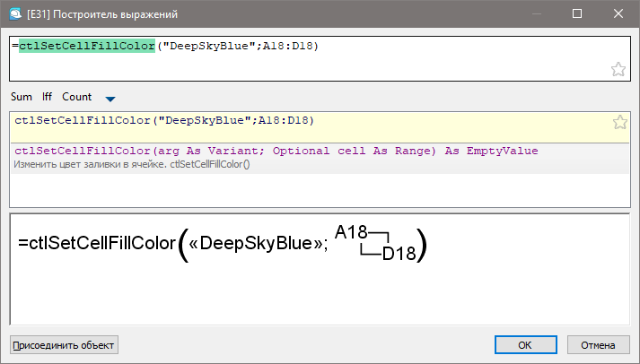
Task: Click the highlighted function name in formula input
Action: click(x=87, y=46)
